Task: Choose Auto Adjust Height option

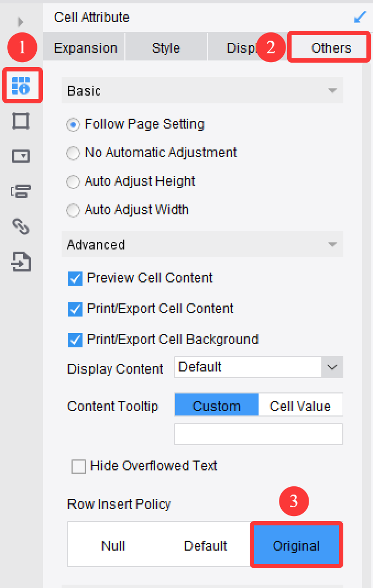Action: click(x=73, y=181)
